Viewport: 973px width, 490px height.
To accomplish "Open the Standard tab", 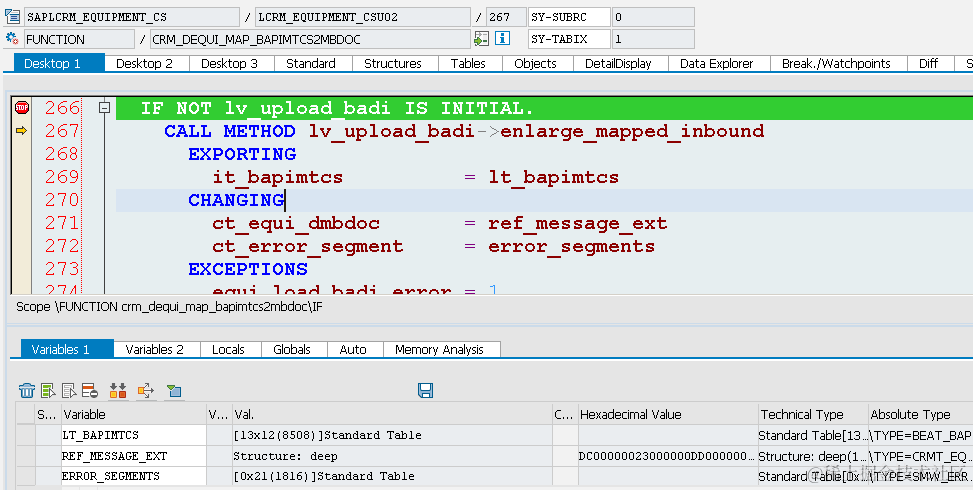I will [x=311, y=63].
